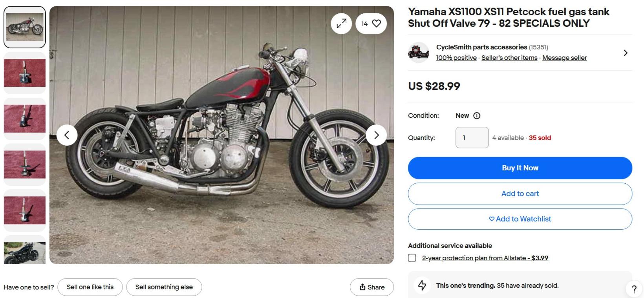This screenshot has height=298, width=644.
Task: Expand seller details with the chevron arrow
Action: (x=626, y=53)
